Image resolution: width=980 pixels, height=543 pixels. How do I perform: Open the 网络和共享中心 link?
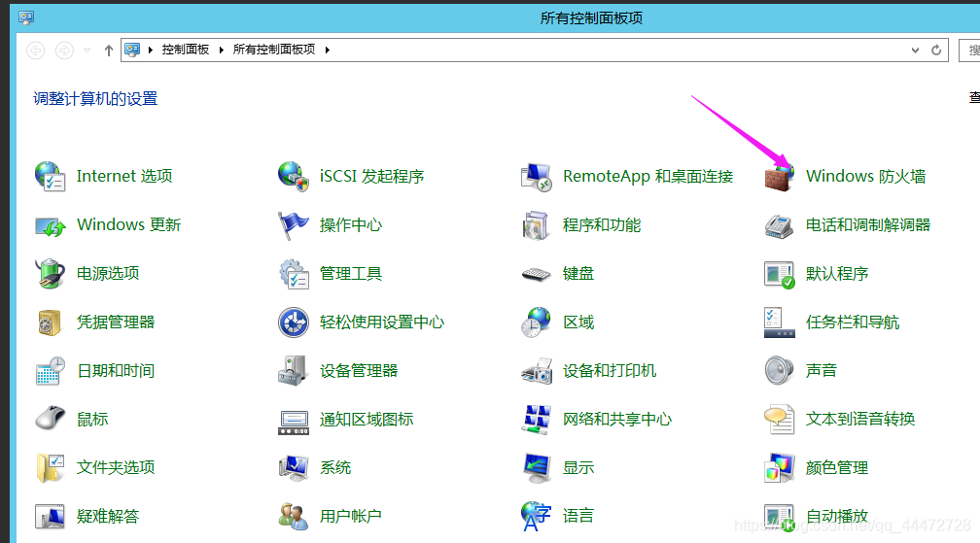[617, 420]
